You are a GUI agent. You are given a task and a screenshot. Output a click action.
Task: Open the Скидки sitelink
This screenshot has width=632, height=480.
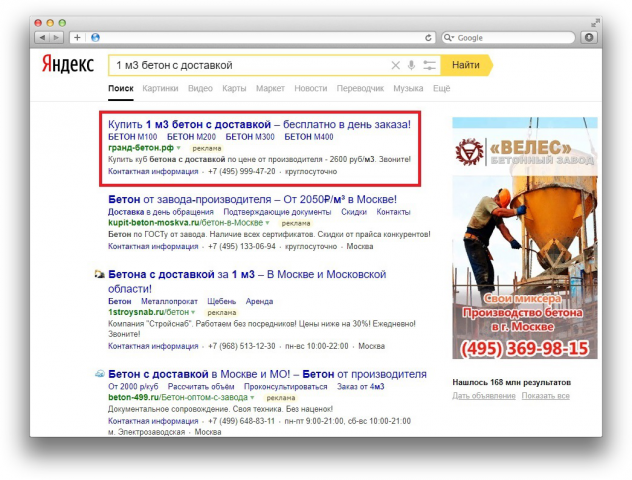pos(354,212)
